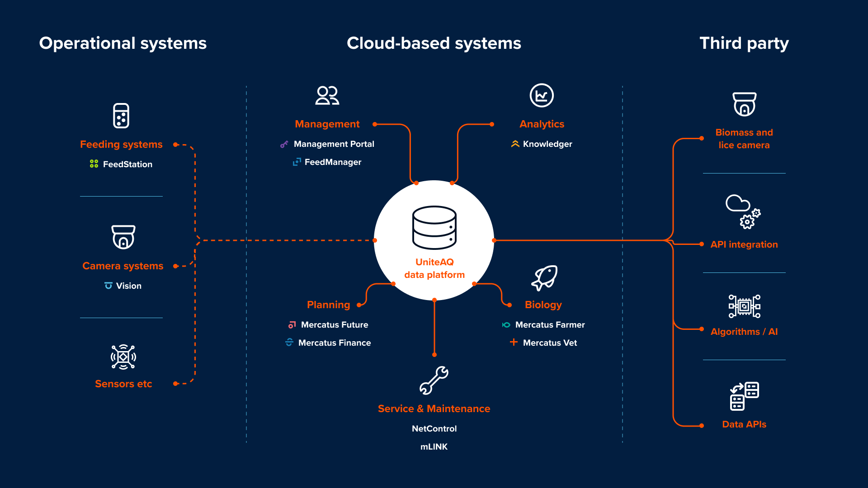Open Knowledger under Analytics

pyautogui.click(x=547, y=144)
